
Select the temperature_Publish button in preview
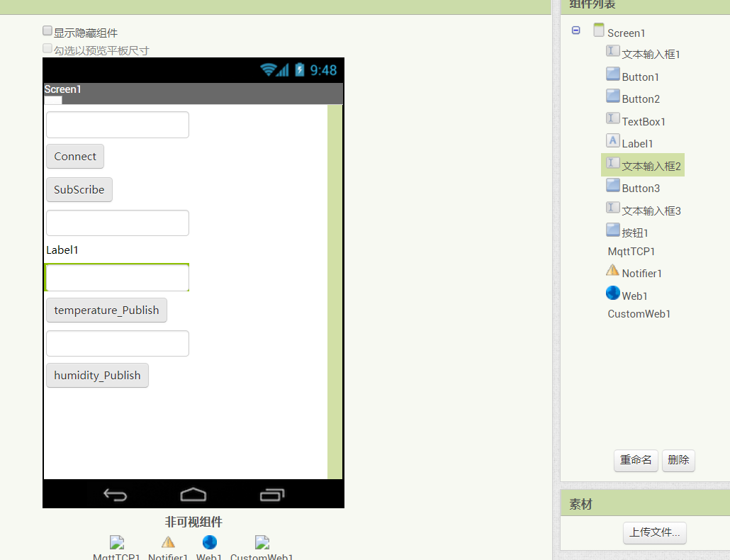click(106, 310)
